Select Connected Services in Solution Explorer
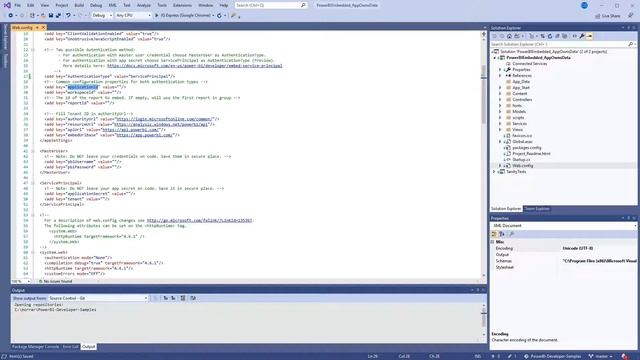 point(529,64)
